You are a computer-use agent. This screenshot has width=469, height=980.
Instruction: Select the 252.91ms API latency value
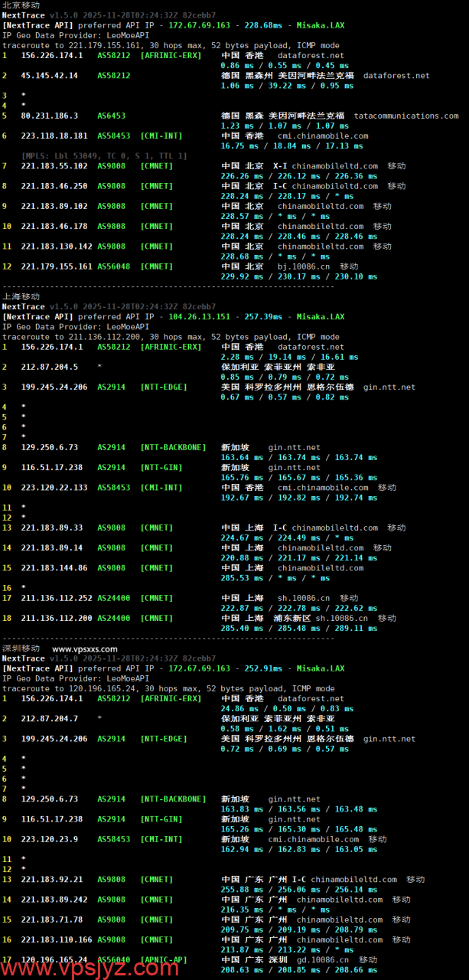coord(264,668)
